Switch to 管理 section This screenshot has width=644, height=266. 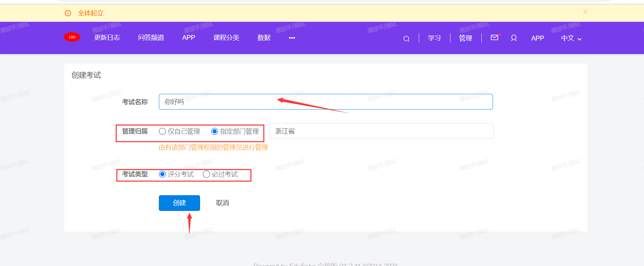click(x=465, y=38)
